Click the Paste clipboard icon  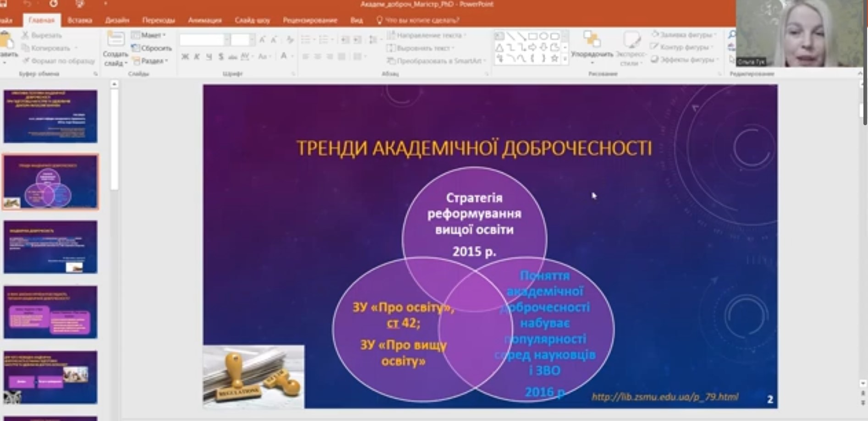6,40
